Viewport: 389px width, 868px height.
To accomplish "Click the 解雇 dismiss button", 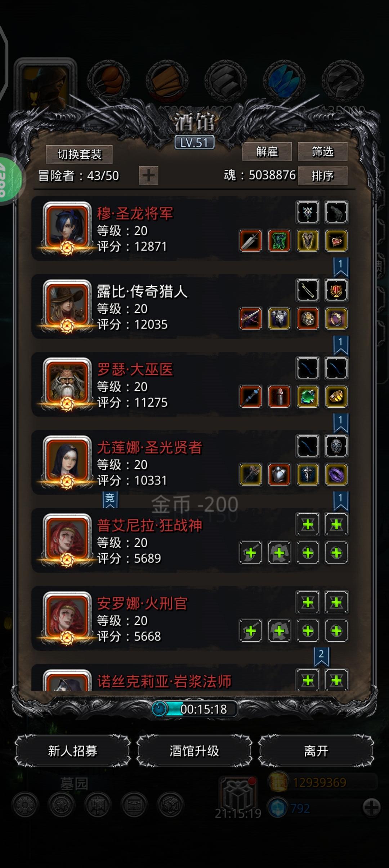I will pos(267,152).
